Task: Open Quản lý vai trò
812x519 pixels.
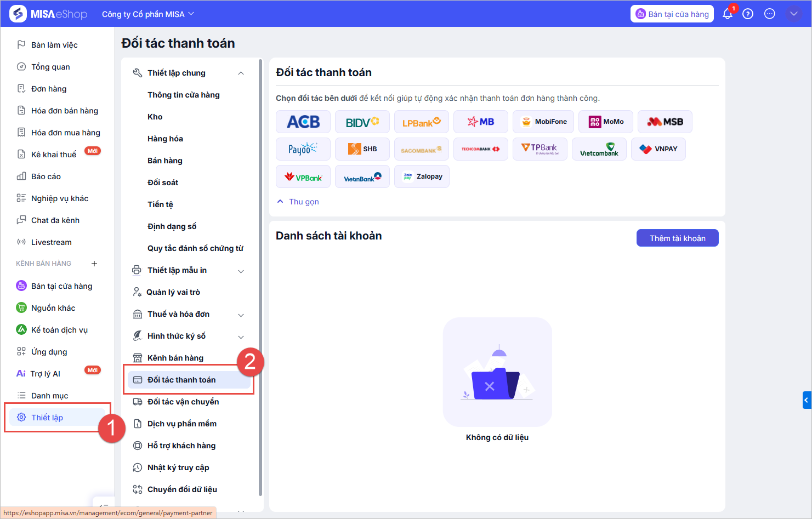Action: tap(173, 292)
